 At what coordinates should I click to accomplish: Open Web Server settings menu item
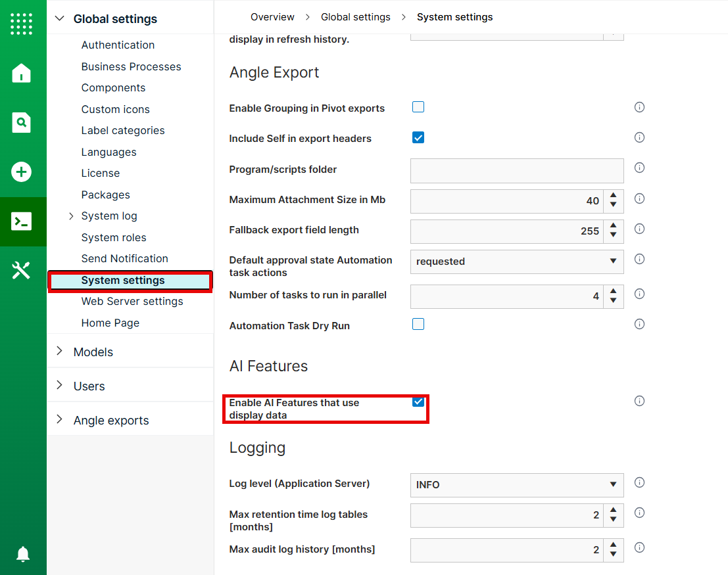click(x=132, y=302)
